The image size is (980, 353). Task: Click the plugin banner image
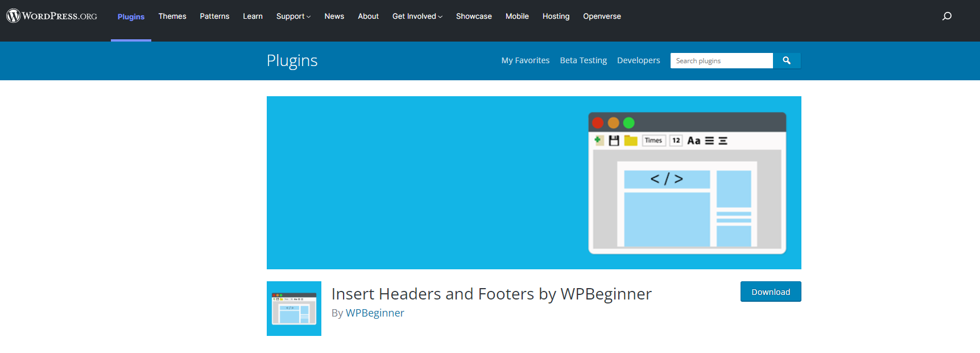(534, 183)
